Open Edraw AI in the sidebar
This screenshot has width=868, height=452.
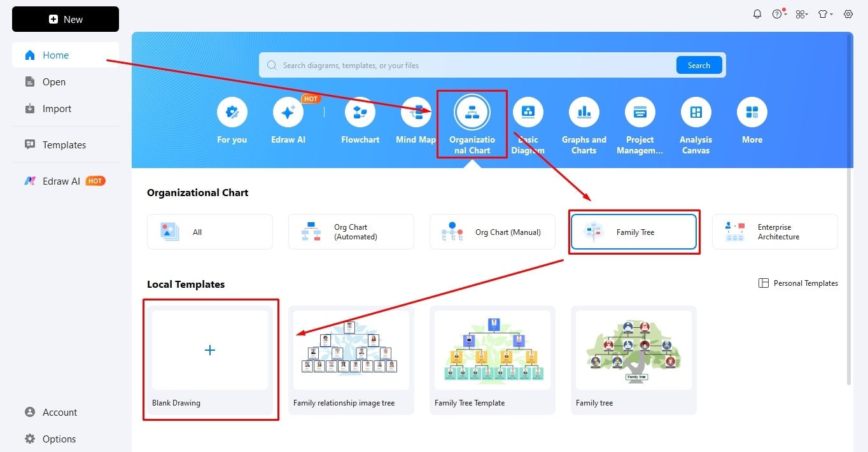pyautogui.click(x=66, y=181)
